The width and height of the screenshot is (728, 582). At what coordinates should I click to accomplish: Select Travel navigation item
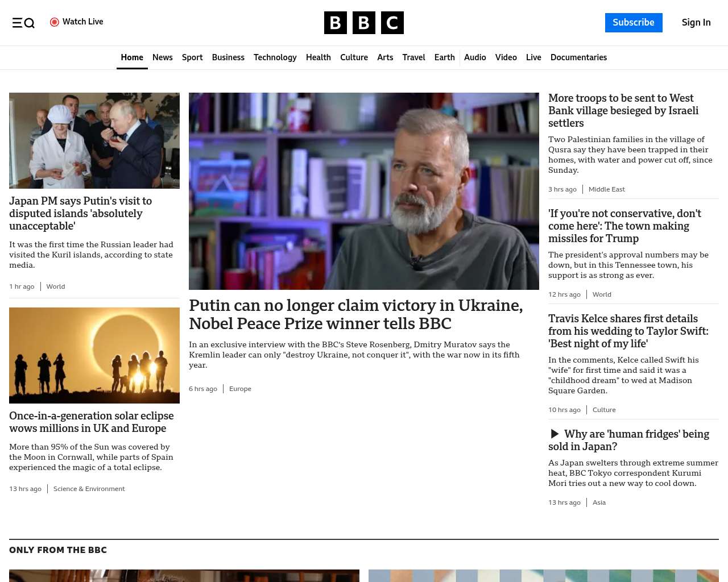(x=413, y=57)
